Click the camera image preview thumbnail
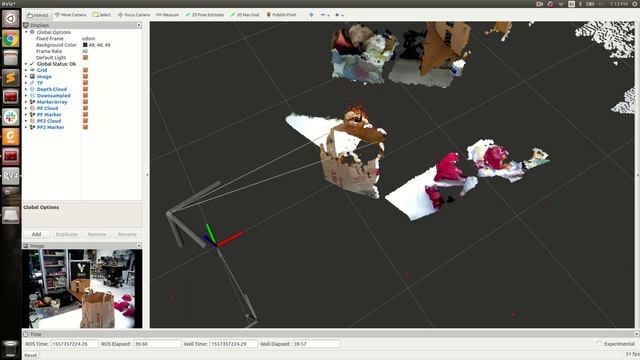The width and height of the screenshot is (640, 360). pyautogui.click(x=82, y=289)
